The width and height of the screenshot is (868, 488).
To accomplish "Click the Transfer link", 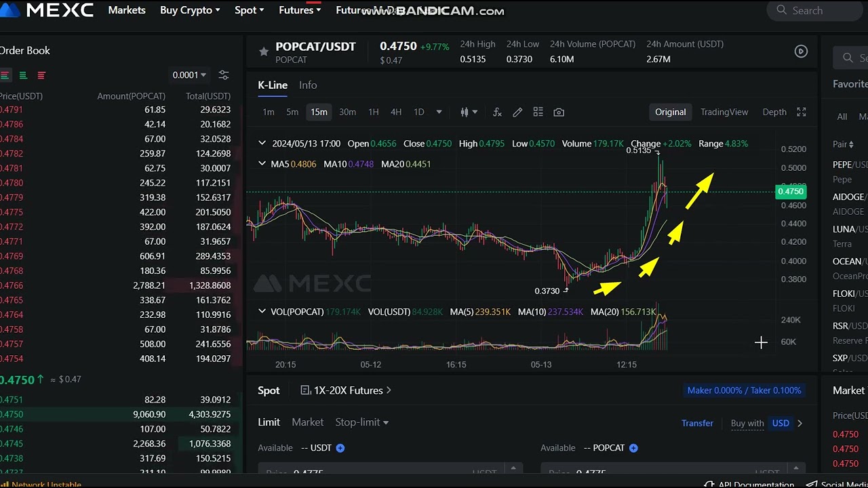I will tap(697, 423).
